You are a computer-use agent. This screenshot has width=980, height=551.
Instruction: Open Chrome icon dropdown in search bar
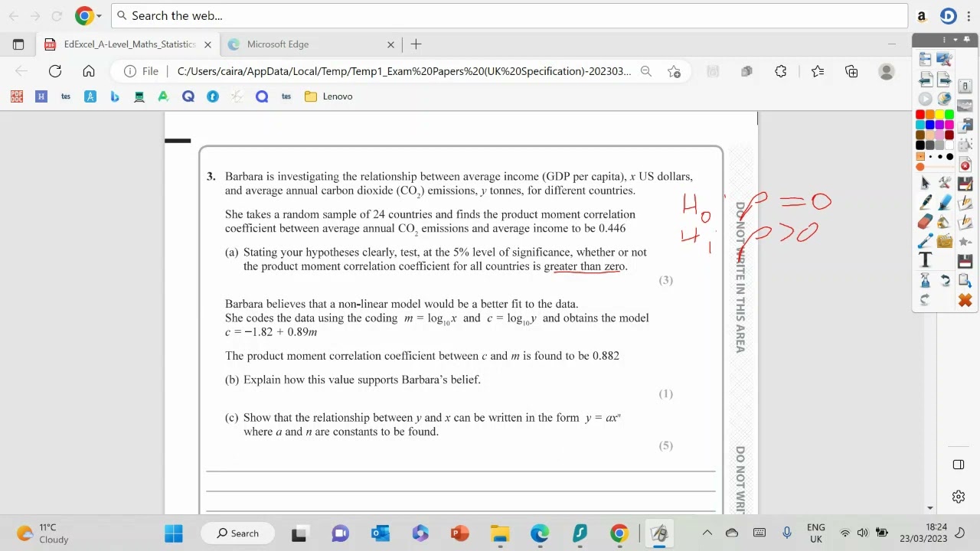98,16
